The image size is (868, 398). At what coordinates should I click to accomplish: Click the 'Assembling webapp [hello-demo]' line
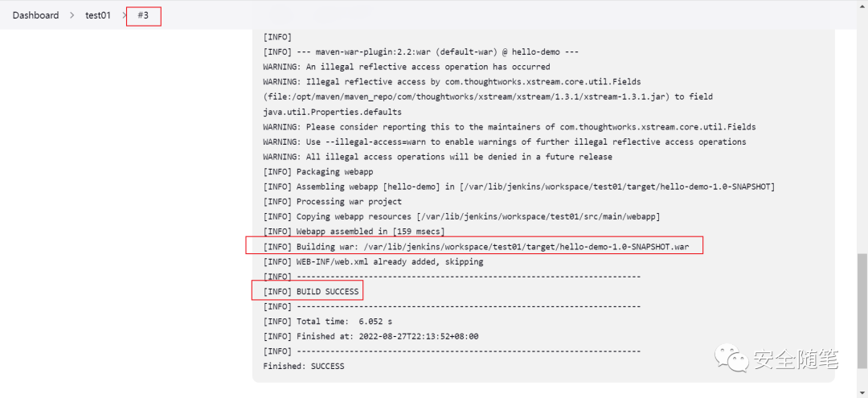(x=518, y=187)
